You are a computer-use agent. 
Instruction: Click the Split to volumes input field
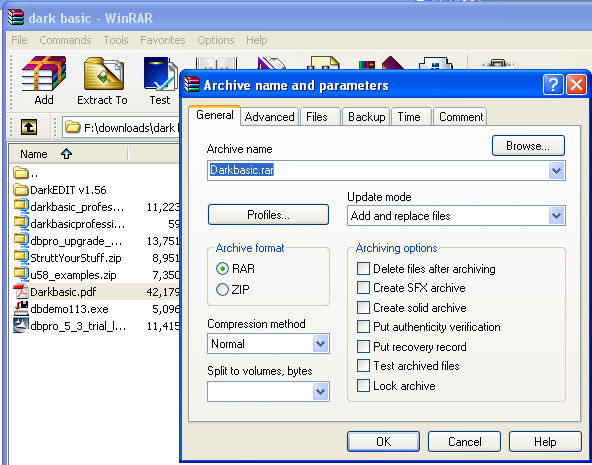(260, 391)
